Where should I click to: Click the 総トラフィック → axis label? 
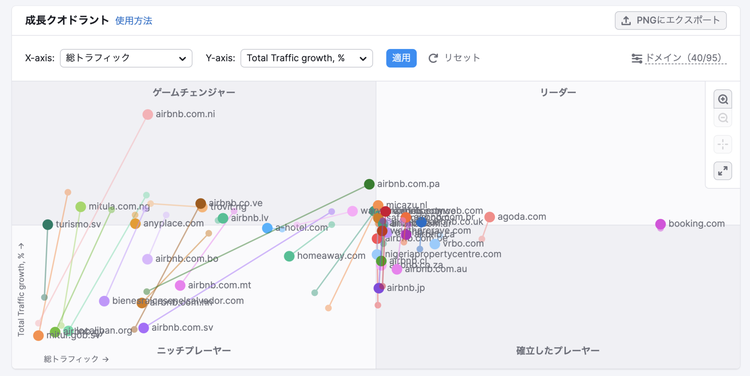coord(76,359)
